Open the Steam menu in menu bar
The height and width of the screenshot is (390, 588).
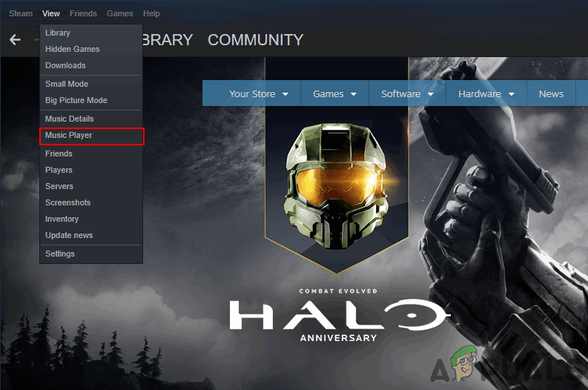(21, 13)
